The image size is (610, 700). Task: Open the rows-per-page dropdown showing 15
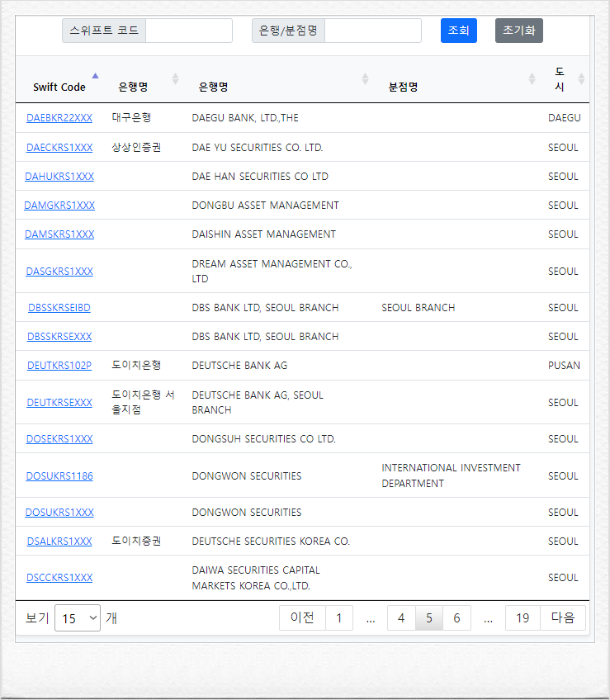coord(78,617)
